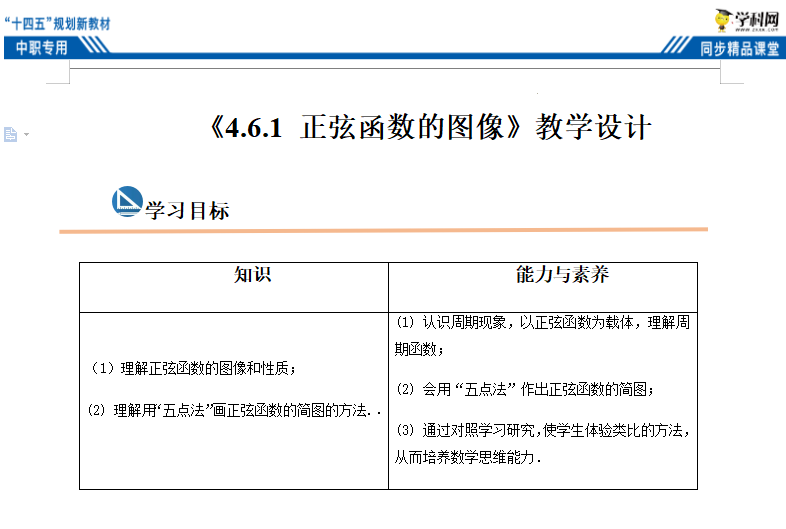Click the 学科网 logo in the header
The width and height of the screenshot is (786, 529).
746,18
